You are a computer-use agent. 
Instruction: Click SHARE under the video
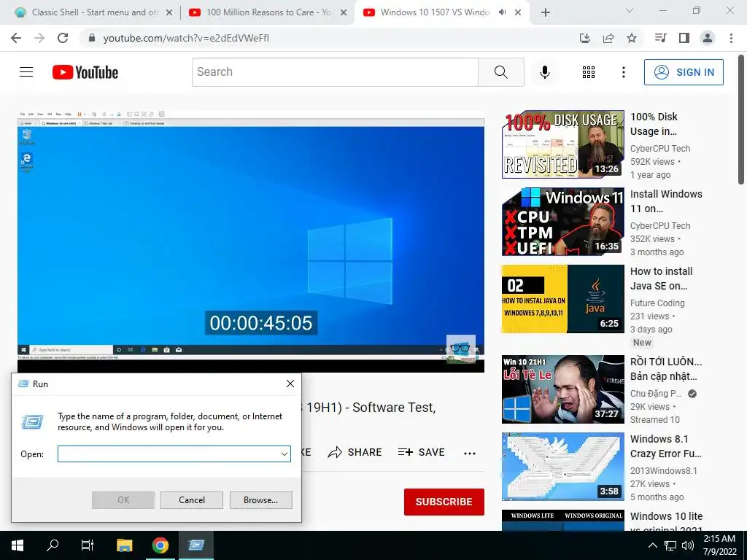pos(355,452)
